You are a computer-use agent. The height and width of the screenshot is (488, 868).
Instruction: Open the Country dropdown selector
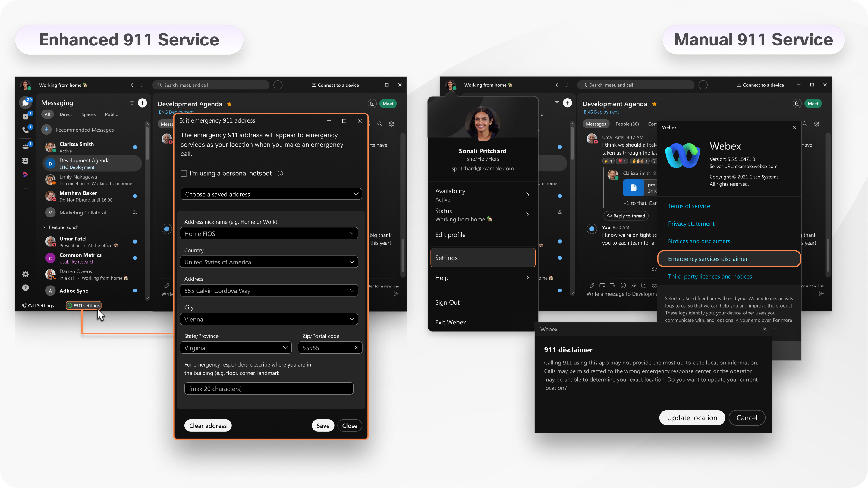tap(269, 262)
